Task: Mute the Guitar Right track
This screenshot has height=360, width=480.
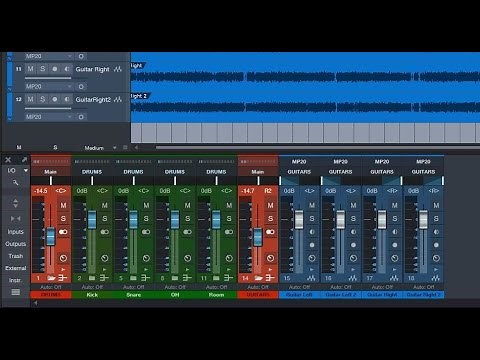Action: [30, 69]
